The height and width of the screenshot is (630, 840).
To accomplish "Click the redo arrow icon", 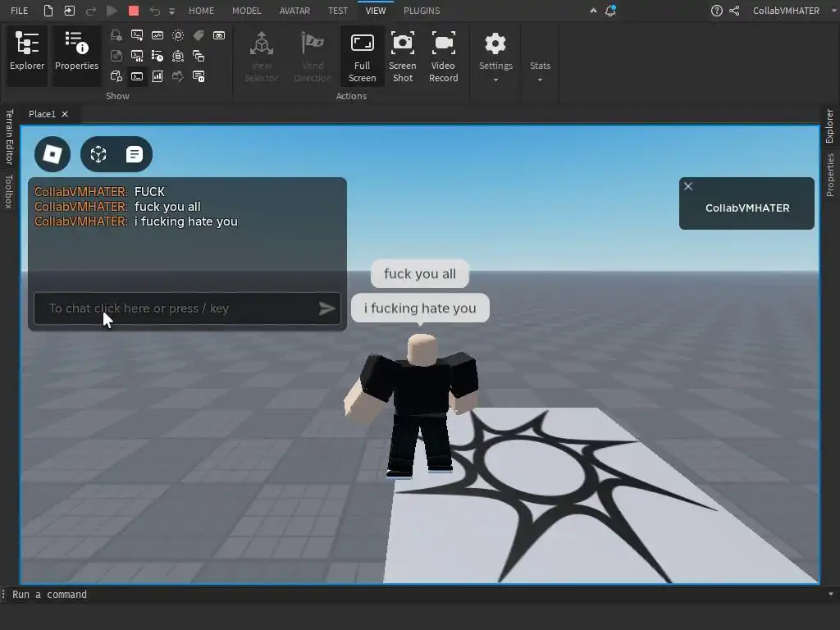I will (90, 10).
